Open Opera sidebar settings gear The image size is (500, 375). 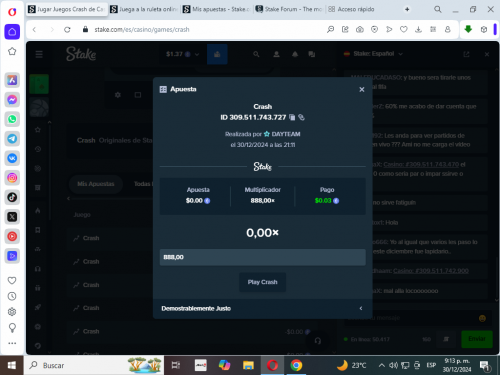pyautogui.click(x=12, y=312)
